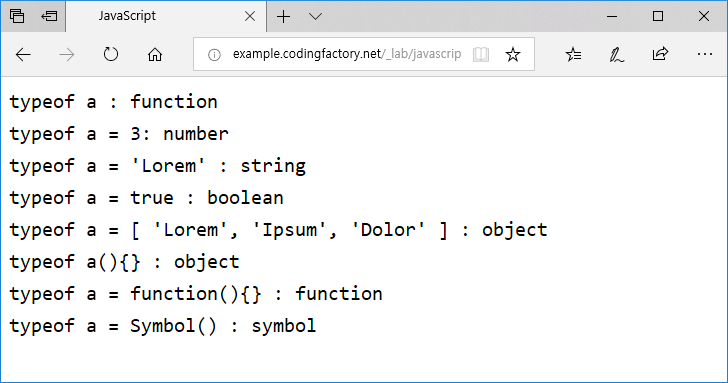
Task: Show site information icon in address bar
Action: coord(214,55)
